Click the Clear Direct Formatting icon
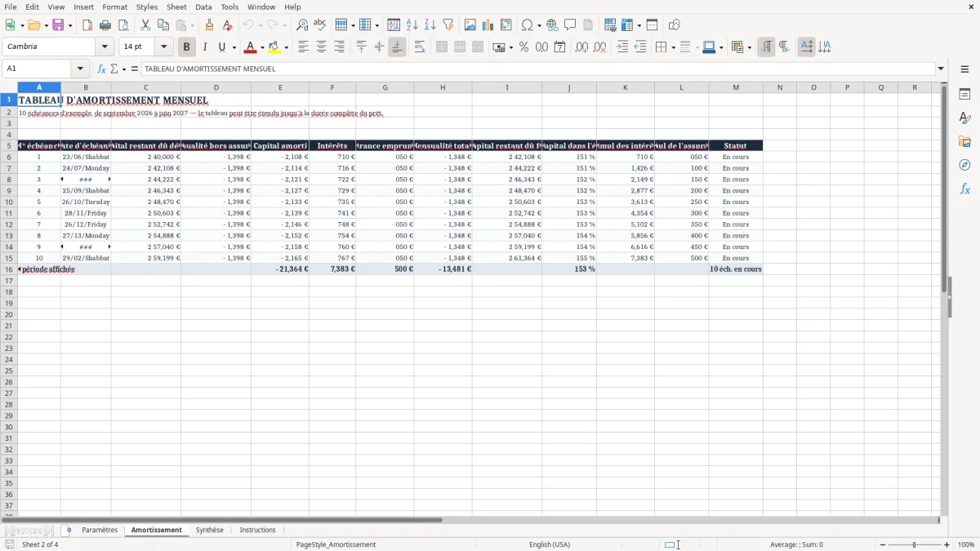Image resolution: width=980 pixels, height=551 pixels. coord(227,25)
